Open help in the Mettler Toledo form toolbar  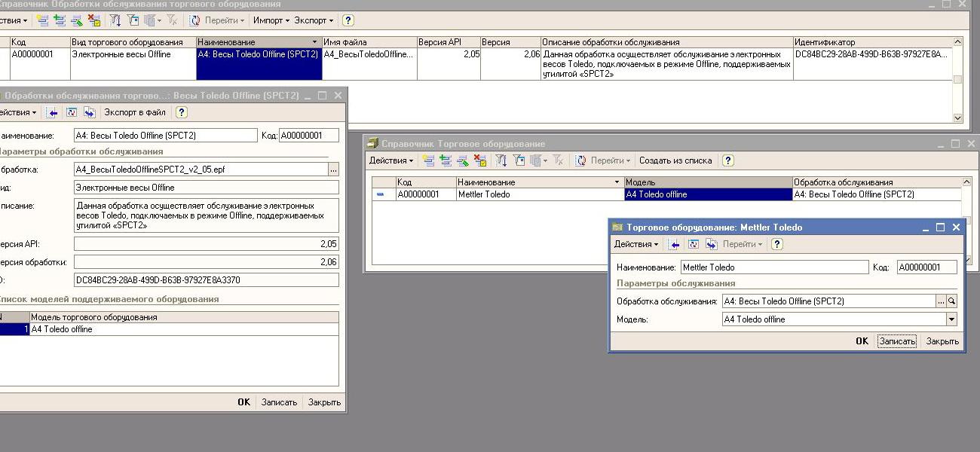pyautogui.click(x=777, y=244)
